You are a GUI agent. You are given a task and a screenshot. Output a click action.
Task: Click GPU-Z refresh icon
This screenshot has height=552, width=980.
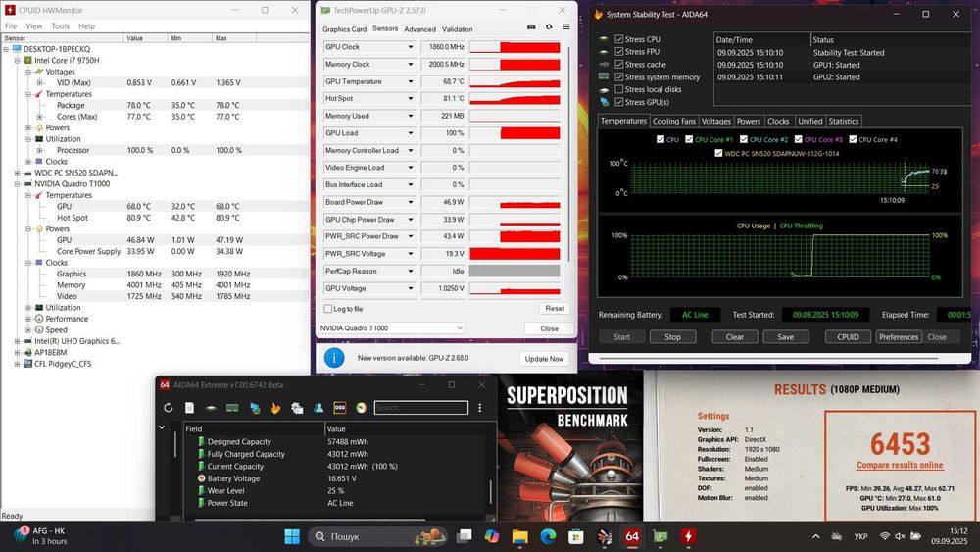(x=549, y=26)
